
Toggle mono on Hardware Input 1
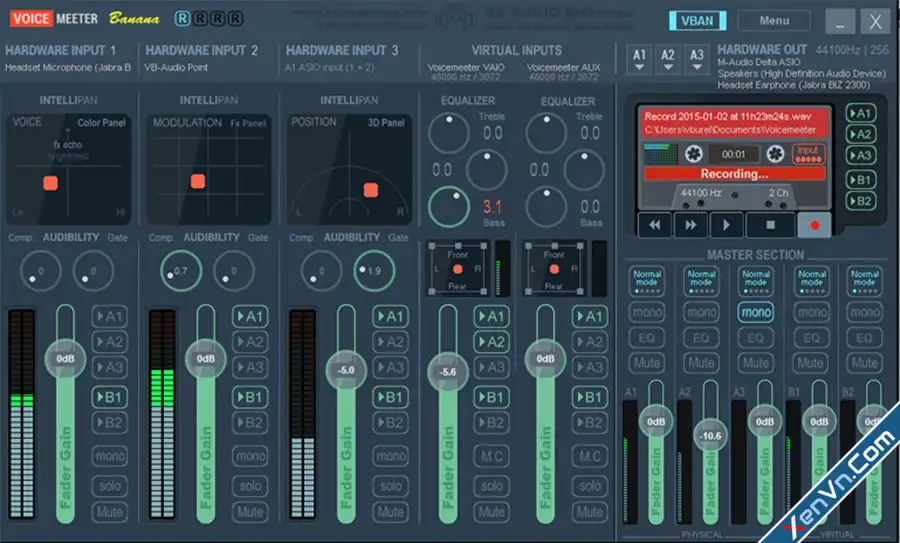[110, 456]
